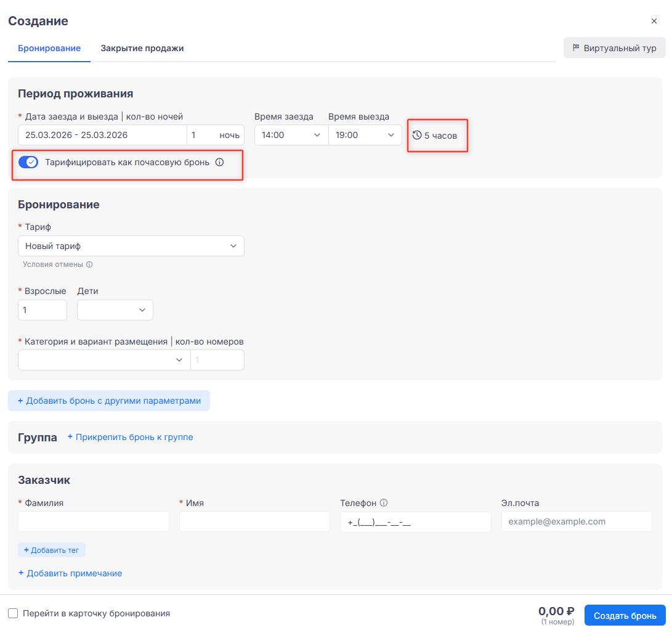
Task: Open the Дети dropdown
Action: [x=115, y=310]
